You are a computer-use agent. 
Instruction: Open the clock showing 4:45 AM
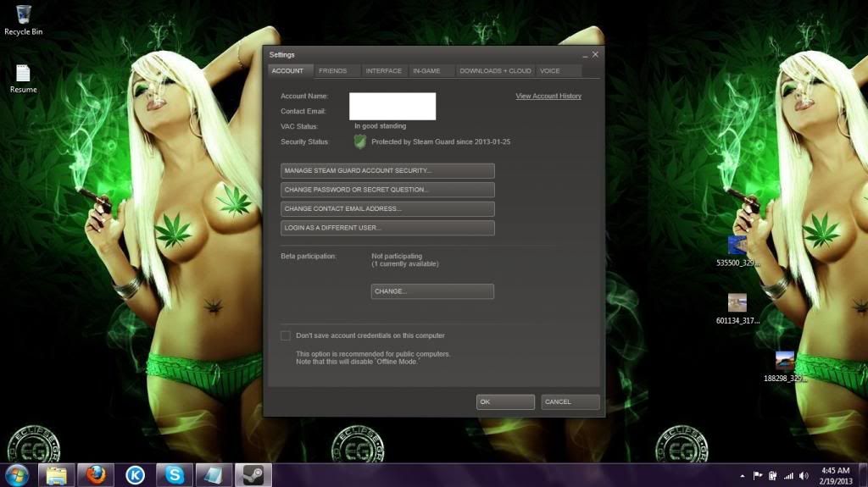(x=836, y=476)
